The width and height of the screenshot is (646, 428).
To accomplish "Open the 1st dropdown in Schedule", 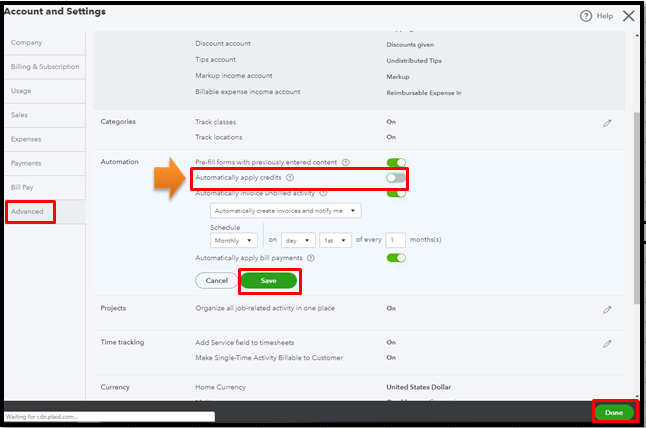I will pos(335,240).
